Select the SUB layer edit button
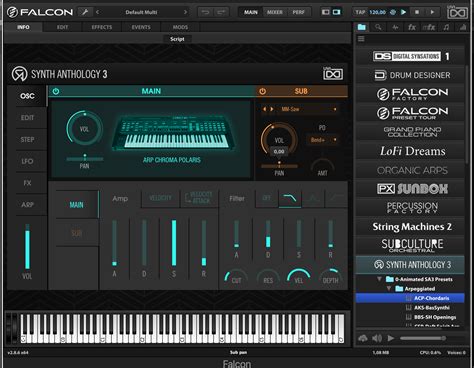The image size is (474, 368). pos(77,233)
